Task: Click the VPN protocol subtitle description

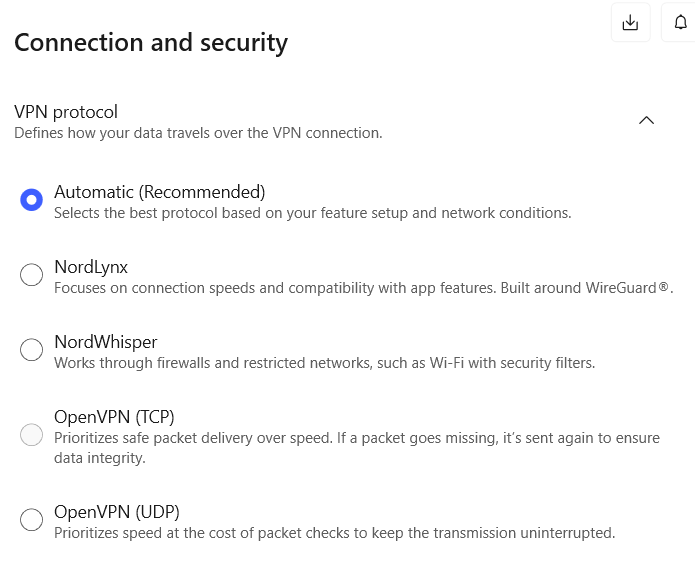Action: [198, 133]
